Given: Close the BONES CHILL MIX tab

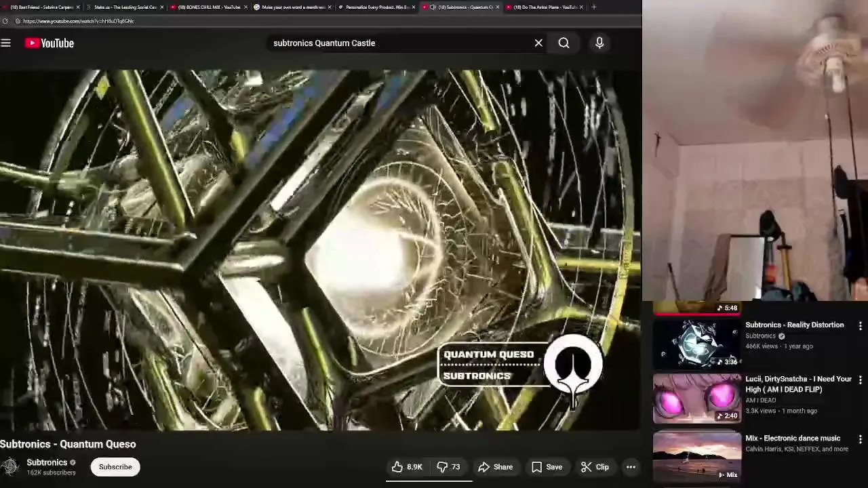Looking at the screenshot, I should [245, 7].
